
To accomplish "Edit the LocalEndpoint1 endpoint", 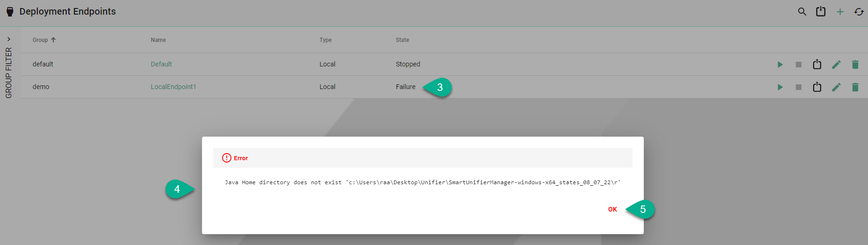I will [x=836, y=87].
